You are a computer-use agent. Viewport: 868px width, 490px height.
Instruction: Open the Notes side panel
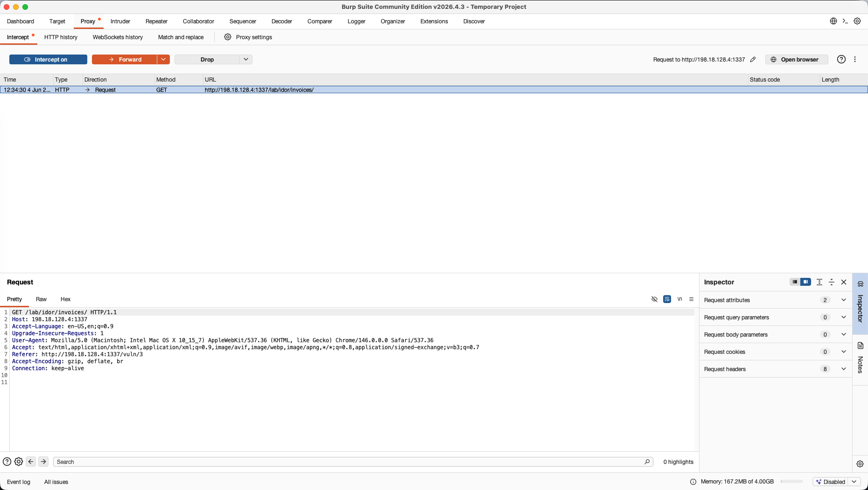click(860, 359)
